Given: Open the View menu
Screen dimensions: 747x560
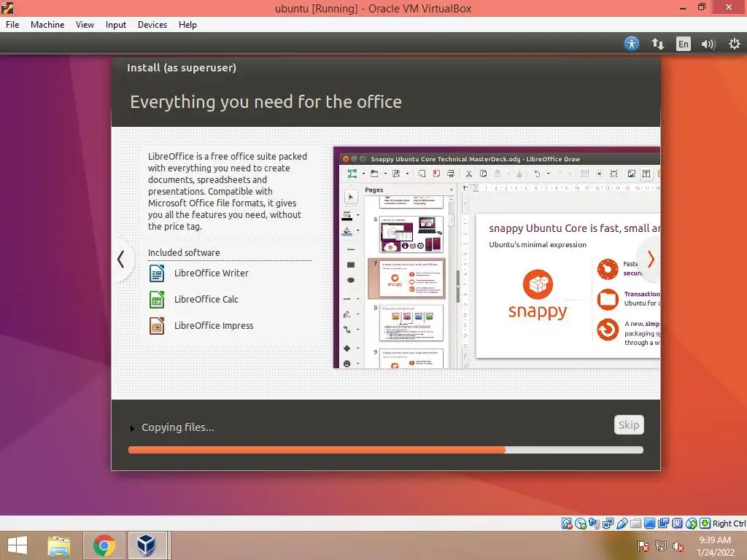Looking at the screenshot, I should pos(85,25).
